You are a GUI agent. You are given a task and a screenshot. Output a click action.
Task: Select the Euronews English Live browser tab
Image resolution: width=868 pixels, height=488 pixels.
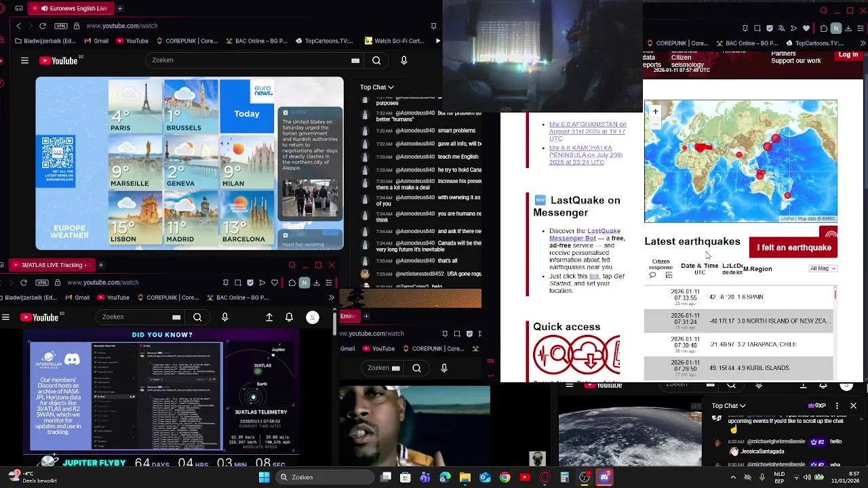(x=71, y=8)
